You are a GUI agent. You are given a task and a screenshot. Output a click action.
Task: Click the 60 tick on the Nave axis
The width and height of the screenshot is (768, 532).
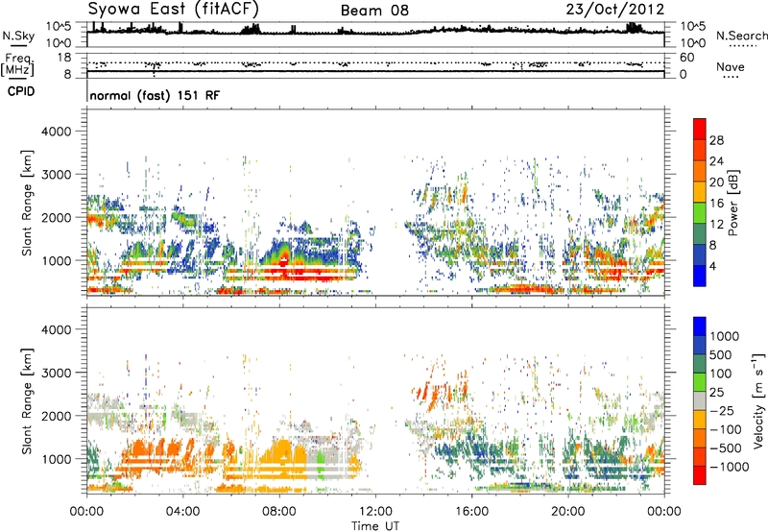tap(687, 58)
